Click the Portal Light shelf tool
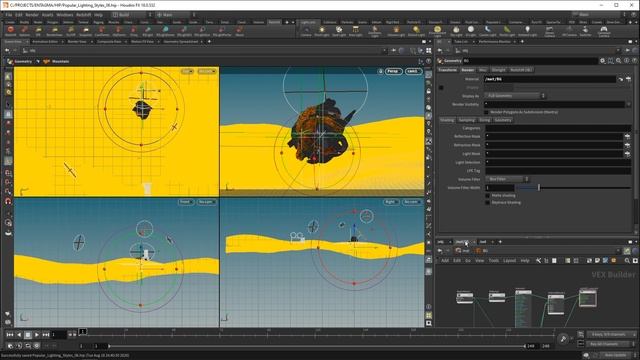The image size is (640, 360). coord(507,31)
